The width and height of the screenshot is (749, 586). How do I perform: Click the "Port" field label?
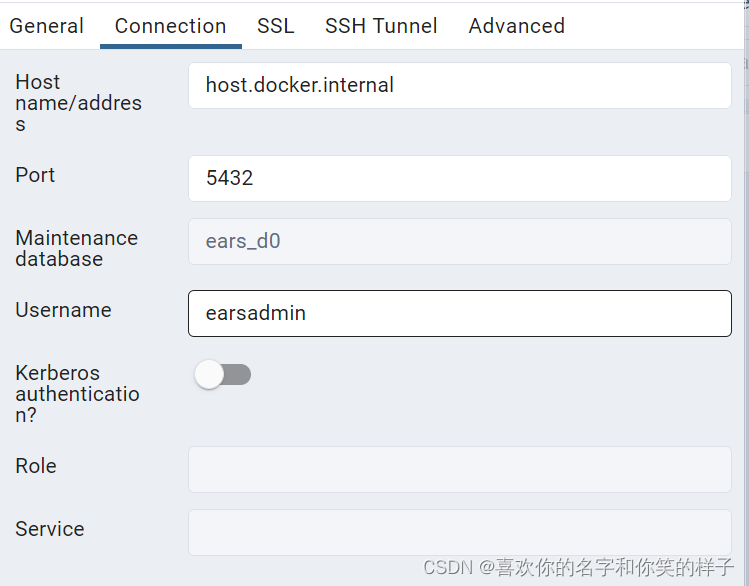click(x=35, y=175)
